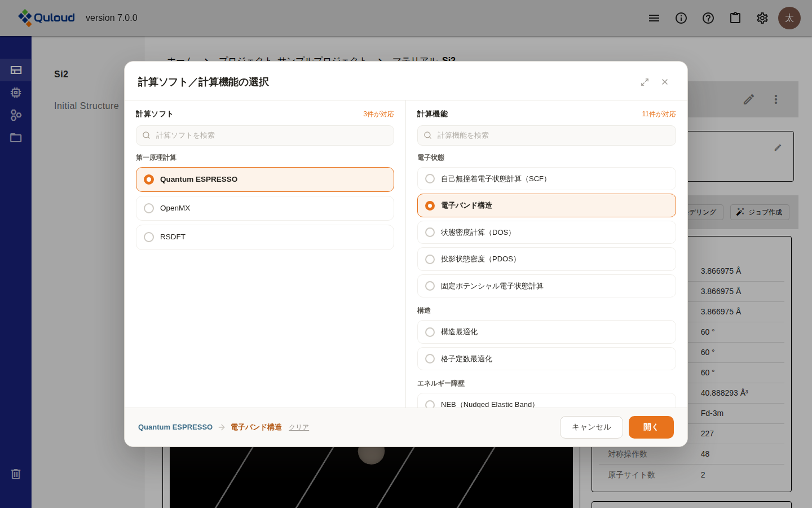Open the user avatar menu

[789, 18]
